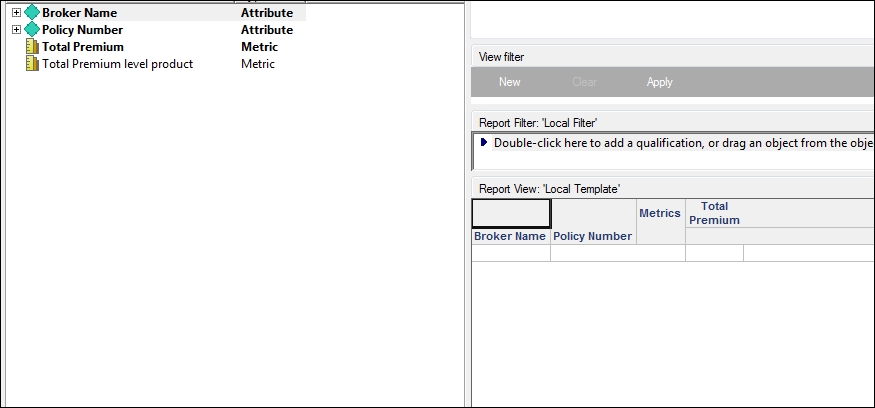This screenshot has width=875, height=408.
Task: Click the Total Premium metric ruler icon
Action: 32,47
